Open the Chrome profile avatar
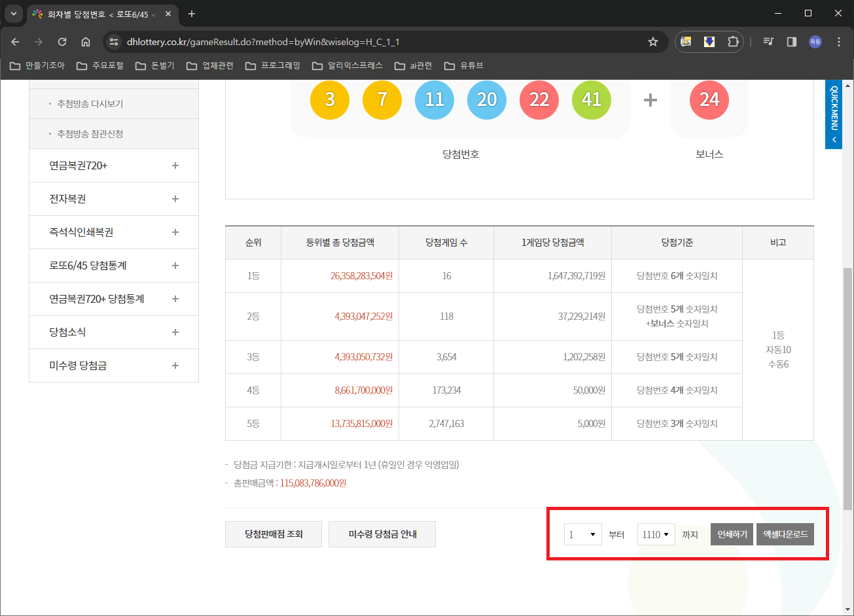Viewport: 854px width, 616px height. pyautogui.click(x=815, y=42)
